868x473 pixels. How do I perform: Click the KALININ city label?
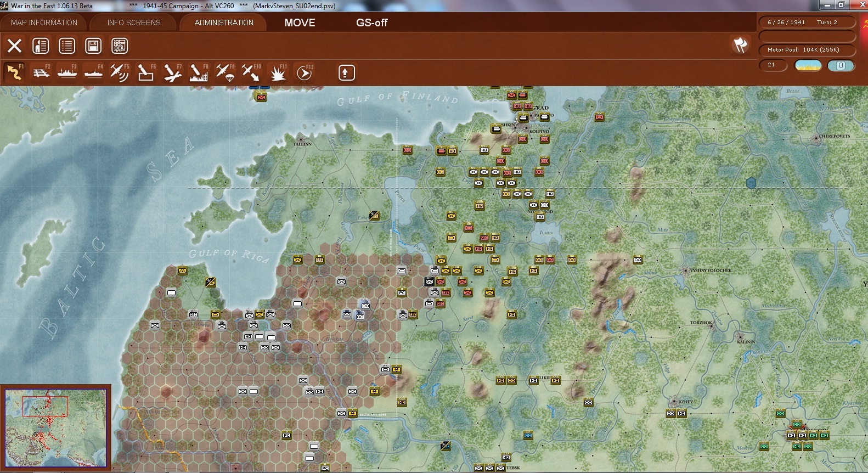(x=746, y=342)
